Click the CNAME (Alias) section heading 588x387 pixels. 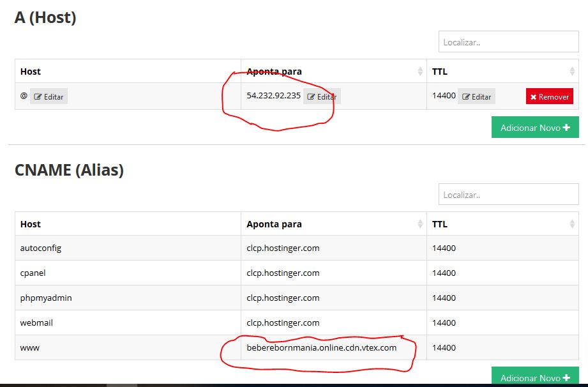pyautogui.click(x=69, y=169)
